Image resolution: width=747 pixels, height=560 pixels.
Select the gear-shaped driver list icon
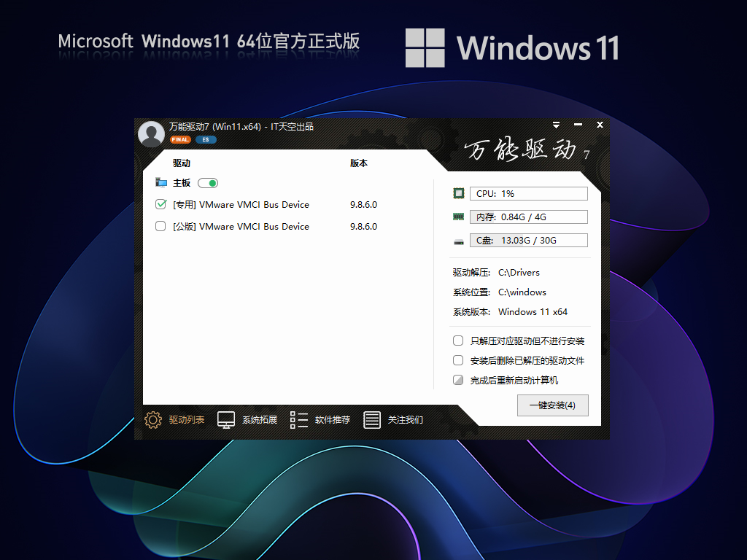[x=152, y=420]
